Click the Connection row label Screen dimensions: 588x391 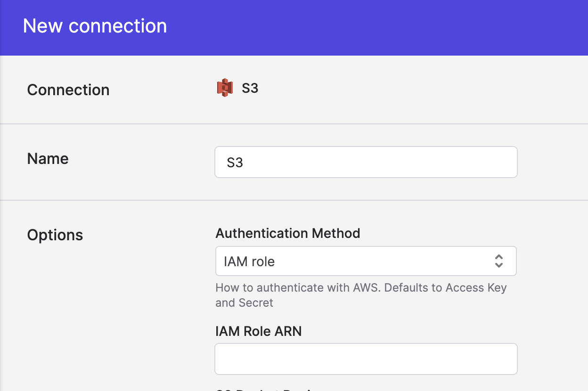pyautogui.click(x=68, y=90)
